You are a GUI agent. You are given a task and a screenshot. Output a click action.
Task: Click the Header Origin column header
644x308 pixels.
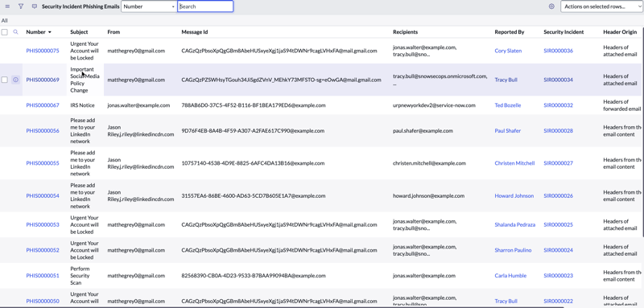coord(620,32)
